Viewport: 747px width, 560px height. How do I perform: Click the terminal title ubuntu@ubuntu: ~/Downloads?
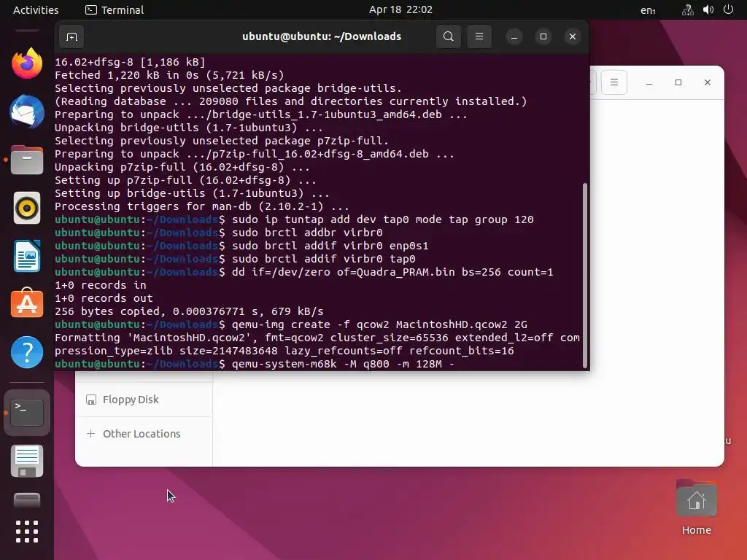[x=322, y=36]
